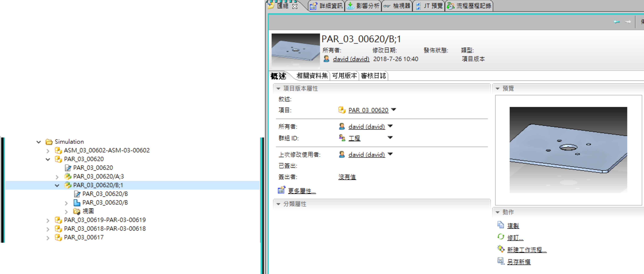This screenshot has width=644, height=274.
Task: Click the 另存新檔 action link
Action: 519,262
